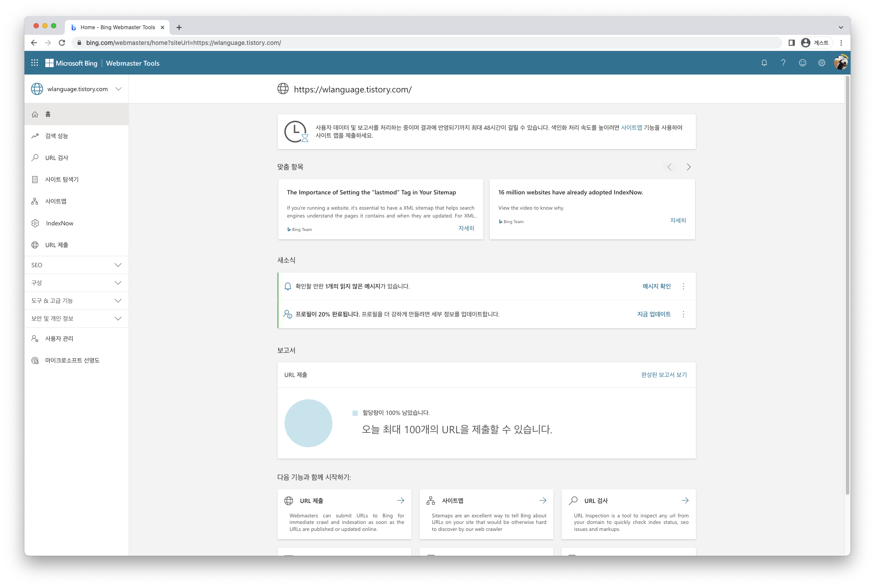Toggle browser side panel icon
This screenshot has height=588, width=875.
[x=791, y=43]
